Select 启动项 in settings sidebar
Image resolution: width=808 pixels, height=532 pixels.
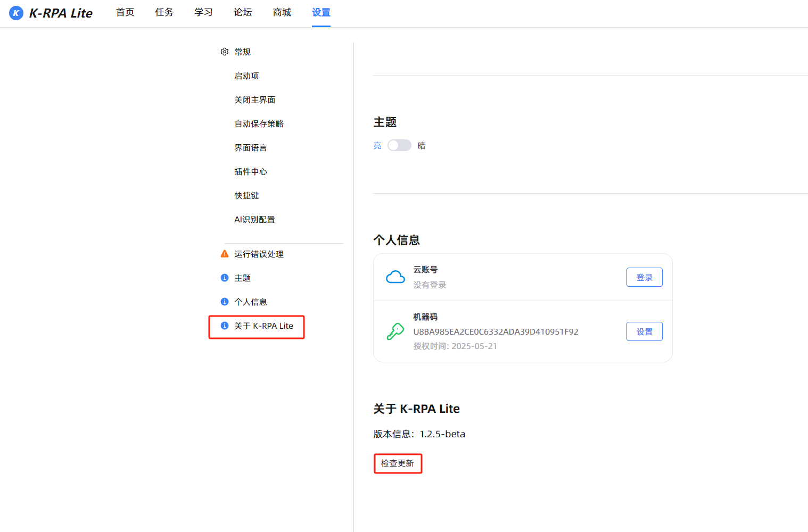point(246,76)
